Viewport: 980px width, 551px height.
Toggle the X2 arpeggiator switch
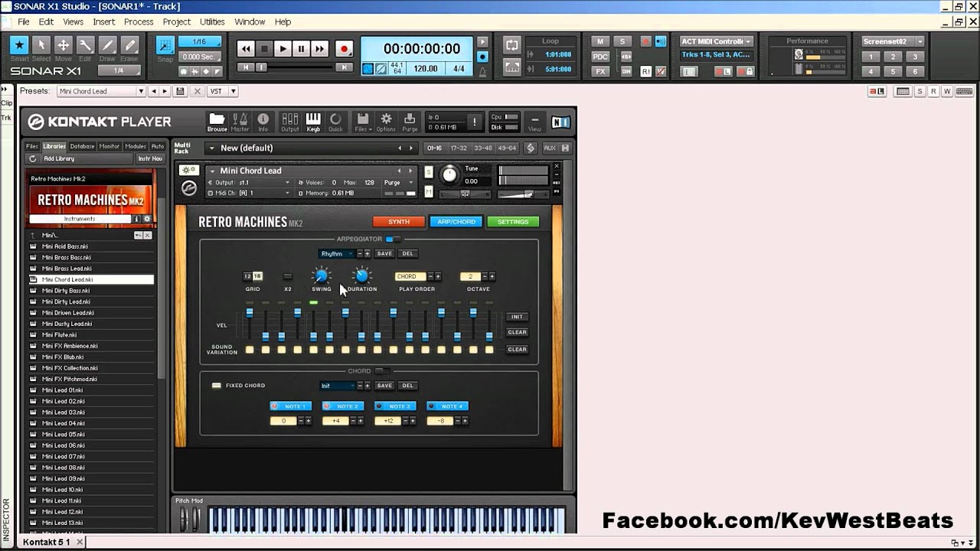coord(288,276)
